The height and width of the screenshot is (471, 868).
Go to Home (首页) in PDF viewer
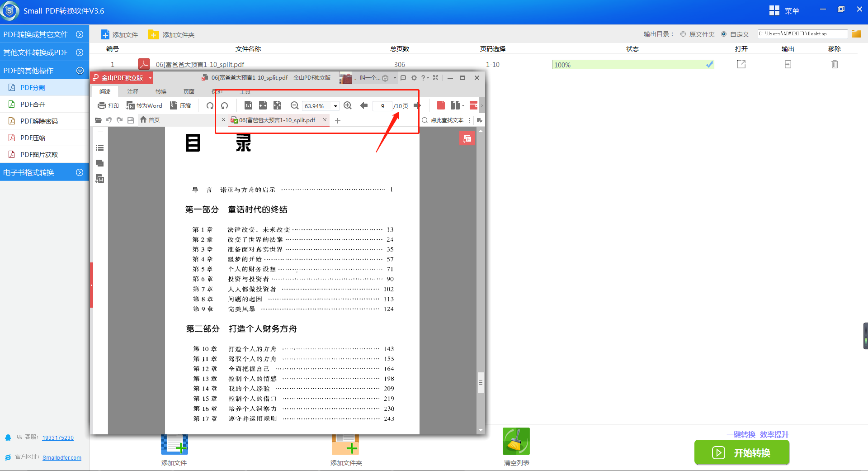150,120
